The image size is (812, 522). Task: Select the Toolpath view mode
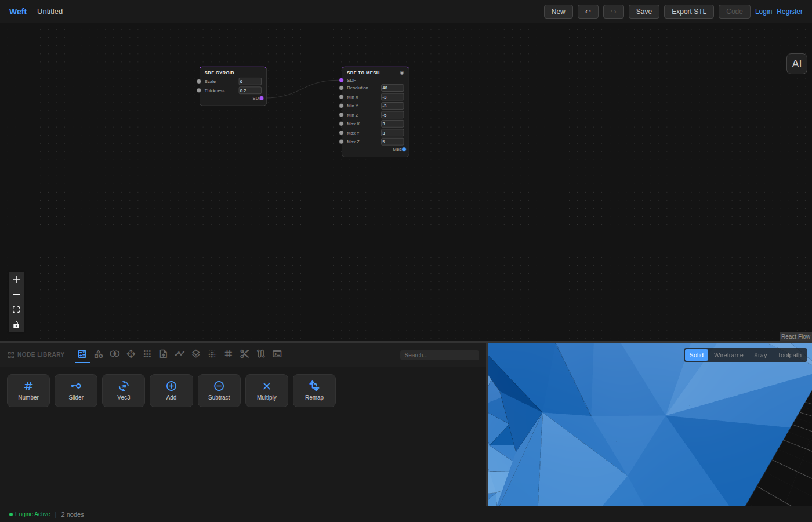pos(789,355)
